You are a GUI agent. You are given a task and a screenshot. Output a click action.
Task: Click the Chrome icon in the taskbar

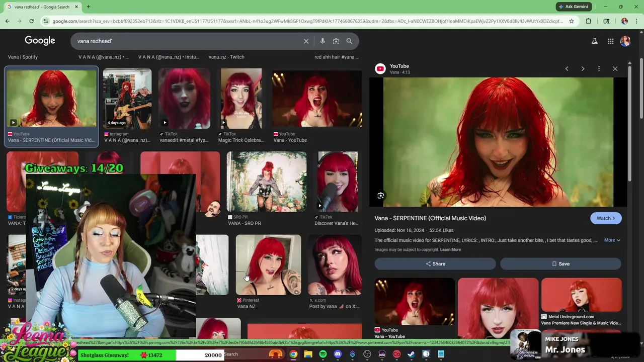pyautogui.click(x=293, y=354)
